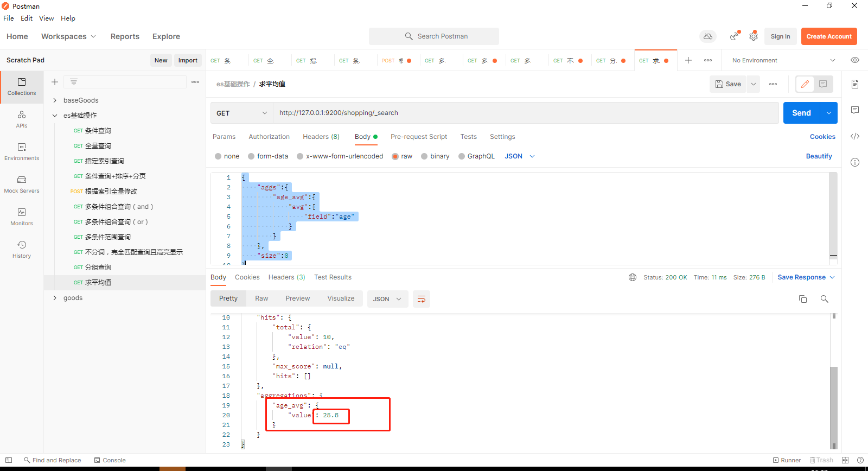
Task: Click the create new collection plus icon
Action: tap(55, 82)
